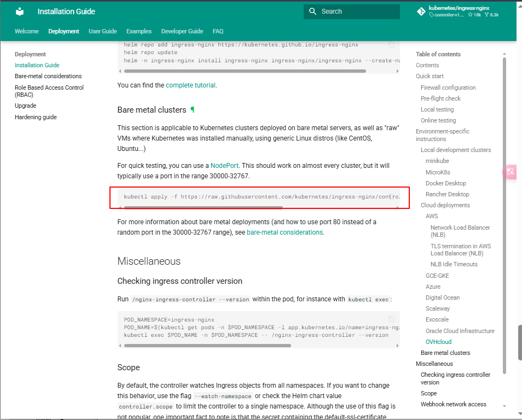522x420 pixels.
Task: Jump to Local development clusters section
Action: pyautogui.click(x=456, y=150)
